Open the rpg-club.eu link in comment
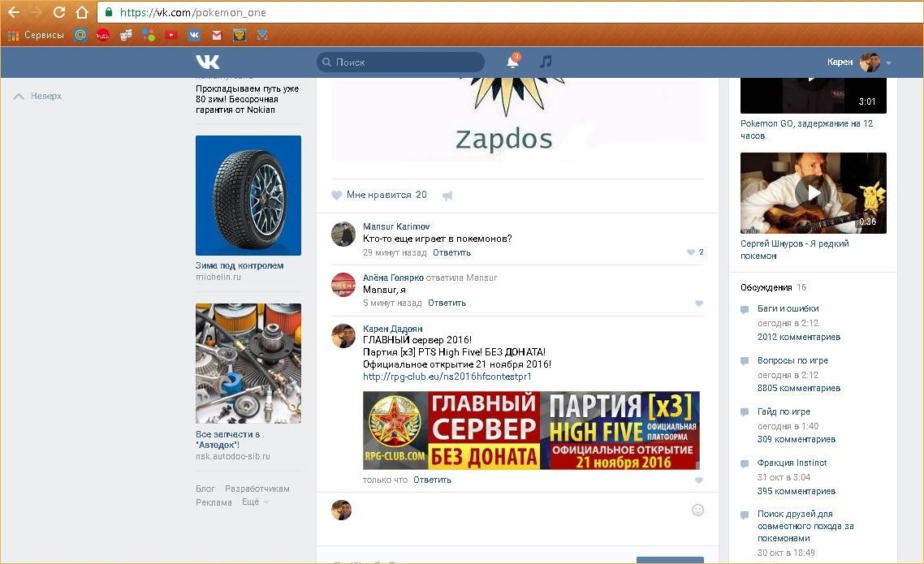This screenshot has width=924, height=564. point(447,377)
